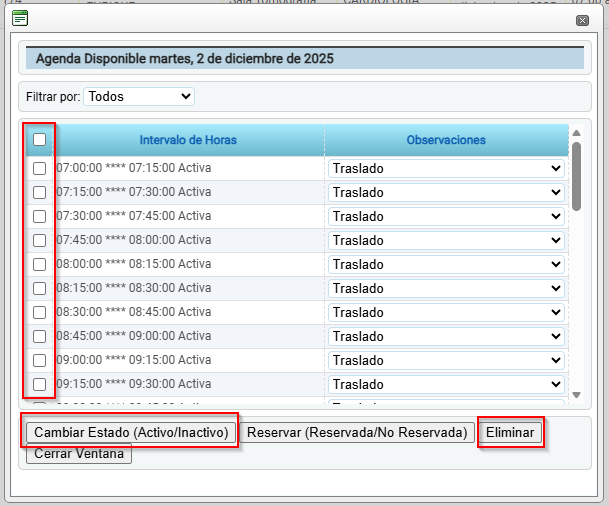The image size is (609, 506).
Task: Select the 07:30:00 to 07:45:00 slot checkbox
Action: coord(39,216)
